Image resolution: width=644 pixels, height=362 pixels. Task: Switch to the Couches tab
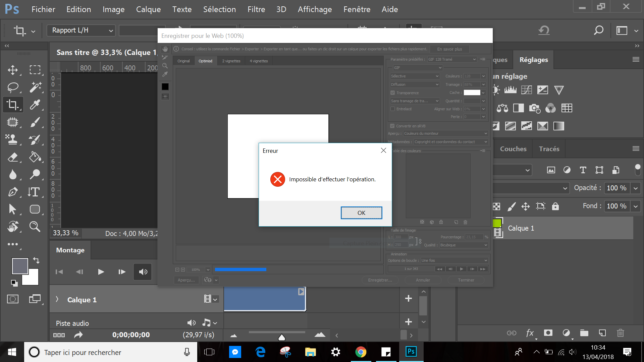tap(513, 149)
